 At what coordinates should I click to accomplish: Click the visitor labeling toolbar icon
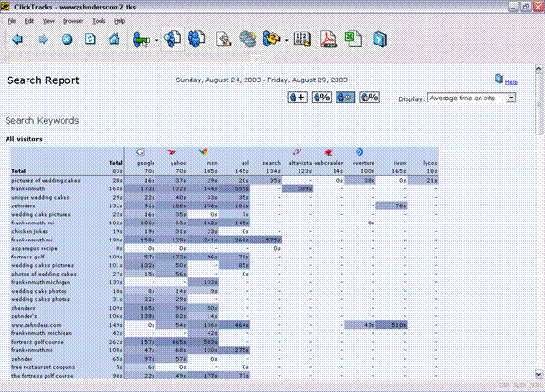pos(141,39)
